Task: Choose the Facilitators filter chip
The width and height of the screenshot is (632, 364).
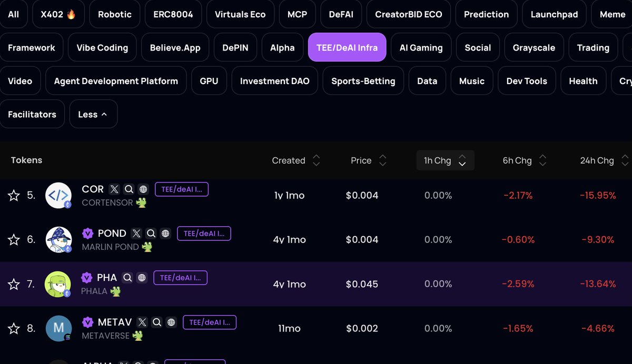Action: point(32,114)
